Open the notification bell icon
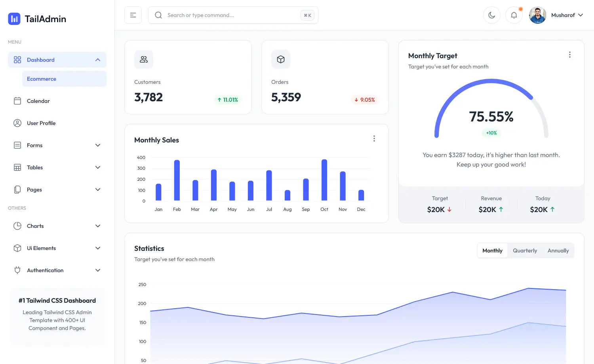The height and width of the screenshot is (364, 594). tap(514, 15)
